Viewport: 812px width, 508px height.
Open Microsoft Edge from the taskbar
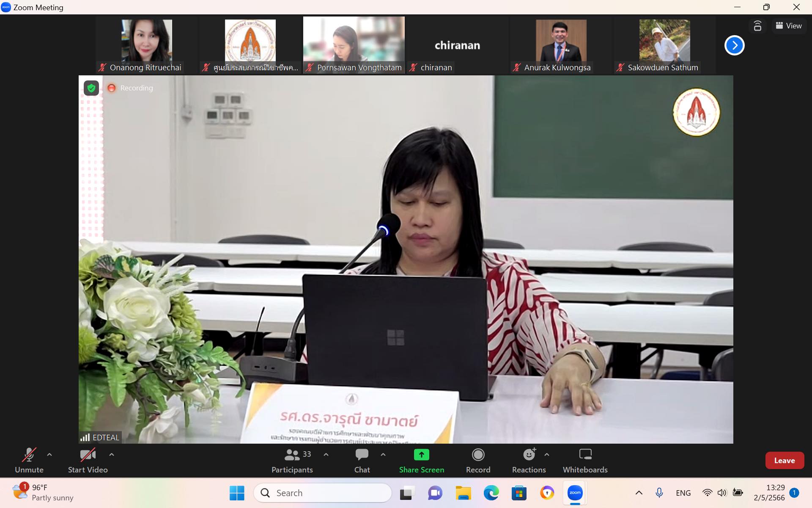[x=491, y=493]
